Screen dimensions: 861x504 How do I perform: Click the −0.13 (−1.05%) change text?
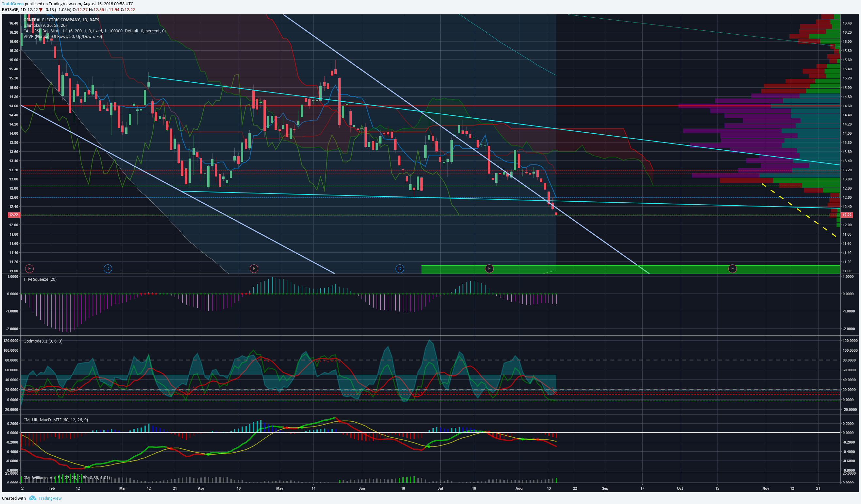point(58,9)
